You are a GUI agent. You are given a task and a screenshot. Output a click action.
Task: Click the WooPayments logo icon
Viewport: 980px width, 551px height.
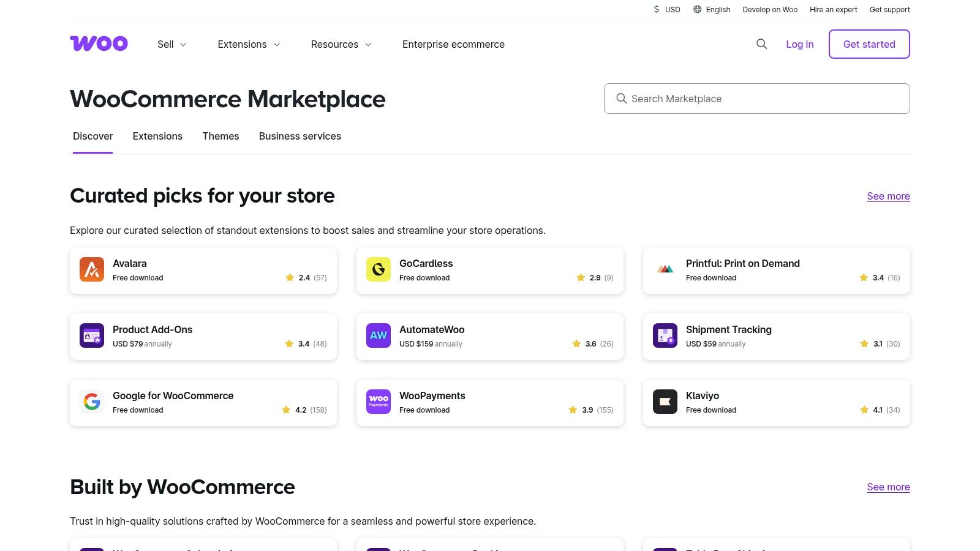coord(378,402)
